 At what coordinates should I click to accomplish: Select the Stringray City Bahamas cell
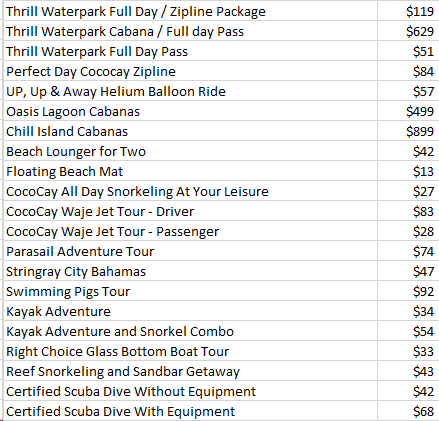point(190,271)
